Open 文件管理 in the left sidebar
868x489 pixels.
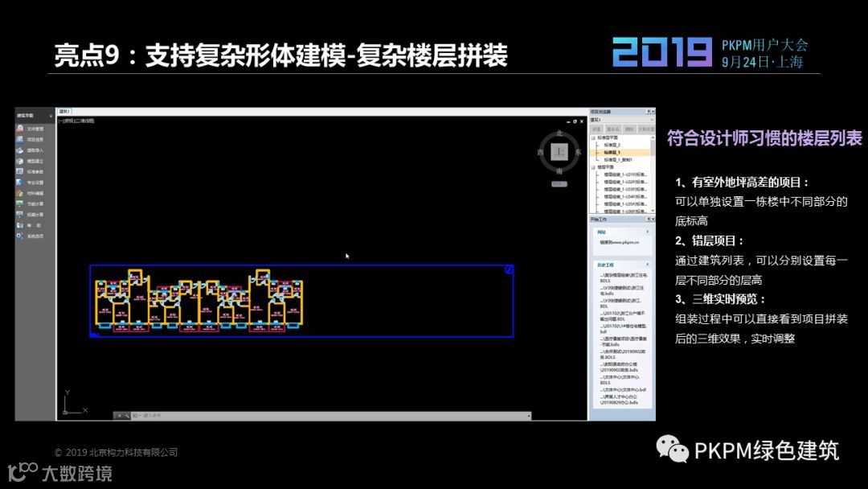tap(31, 129)
